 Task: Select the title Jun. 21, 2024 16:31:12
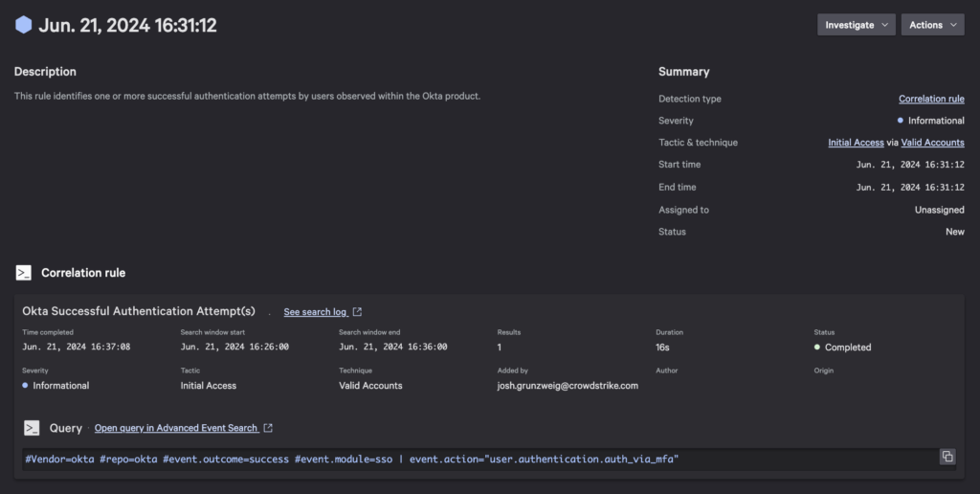tap(127, 25)
